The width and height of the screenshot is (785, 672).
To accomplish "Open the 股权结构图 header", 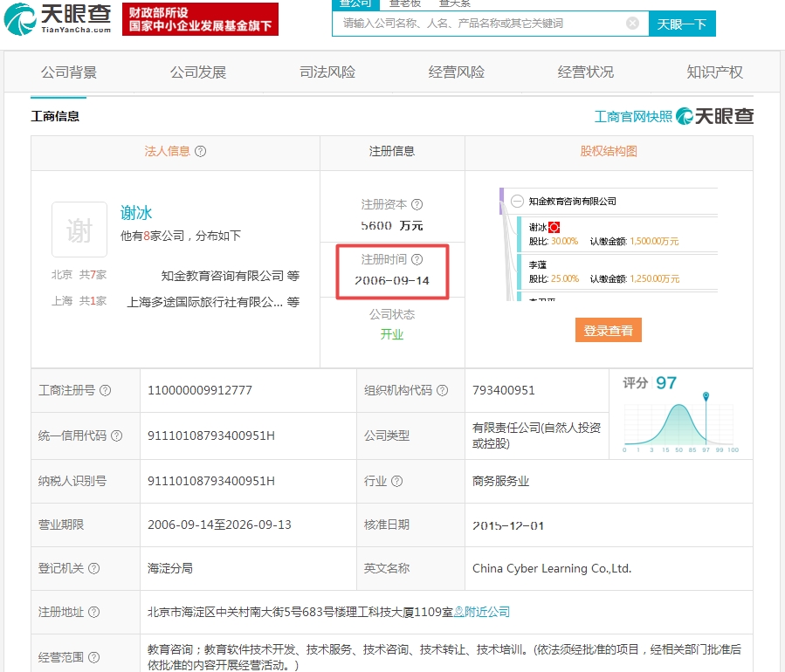I will click(609, 151).
